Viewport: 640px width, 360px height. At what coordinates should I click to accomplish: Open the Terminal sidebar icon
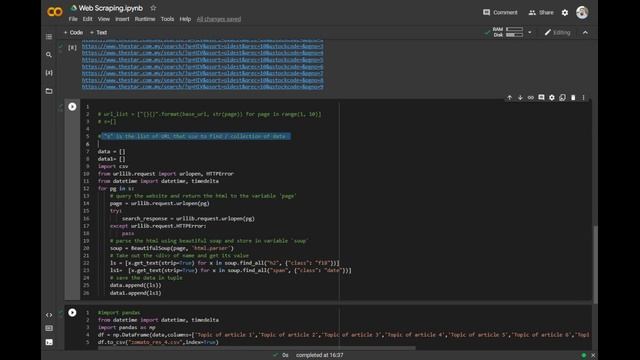(x=49, y=342)
